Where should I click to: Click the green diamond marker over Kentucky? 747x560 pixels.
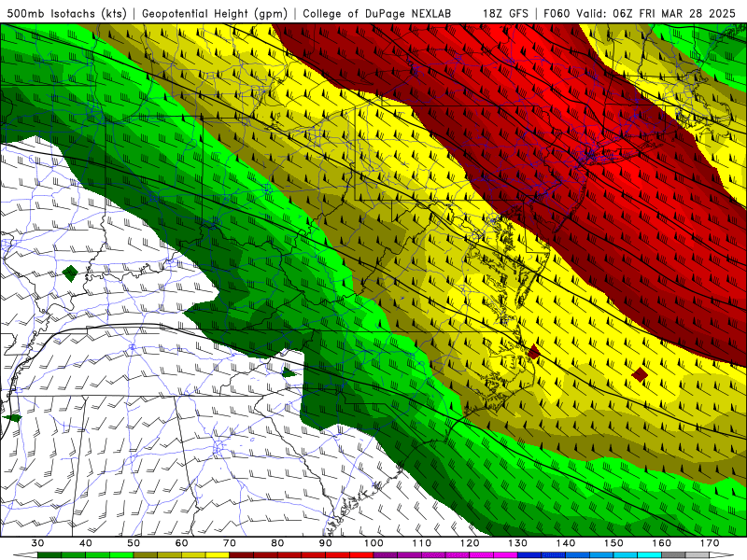(x=70, y=273)
